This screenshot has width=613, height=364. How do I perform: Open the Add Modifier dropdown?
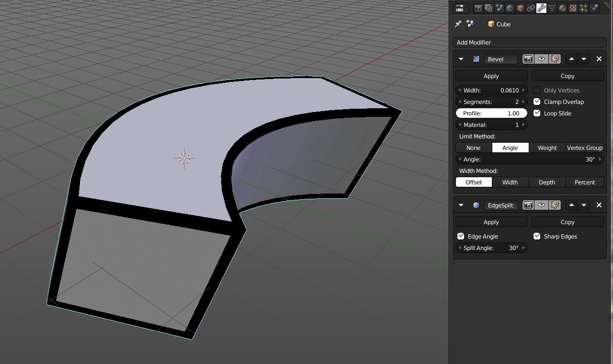click(x=530, y=42)
